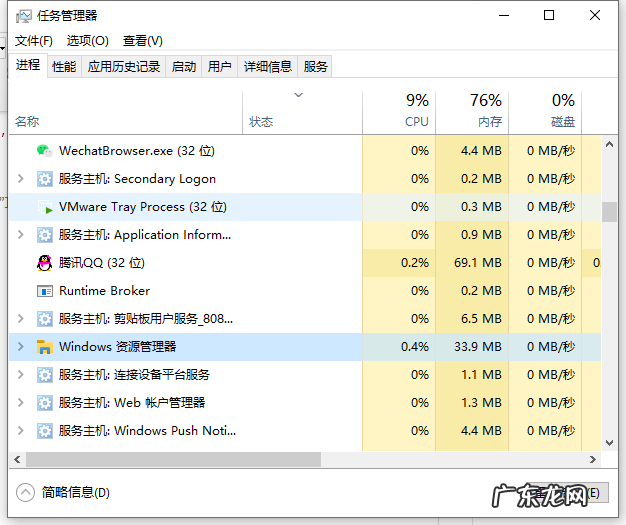
Task: Expand the 连接设备平台服务 service host
Action: click(x=21, y=374)
